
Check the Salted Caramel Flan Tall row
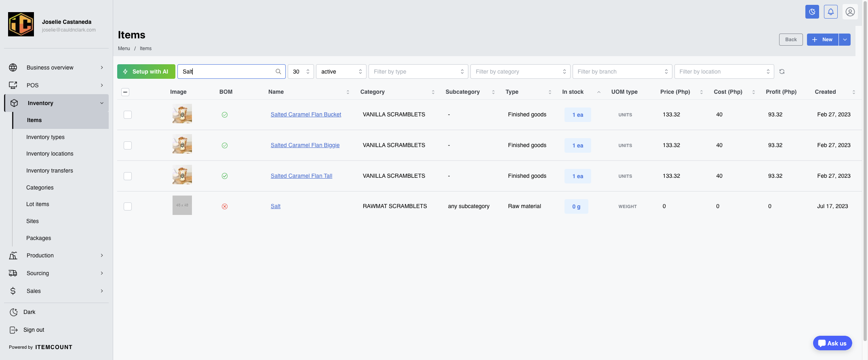128,176
